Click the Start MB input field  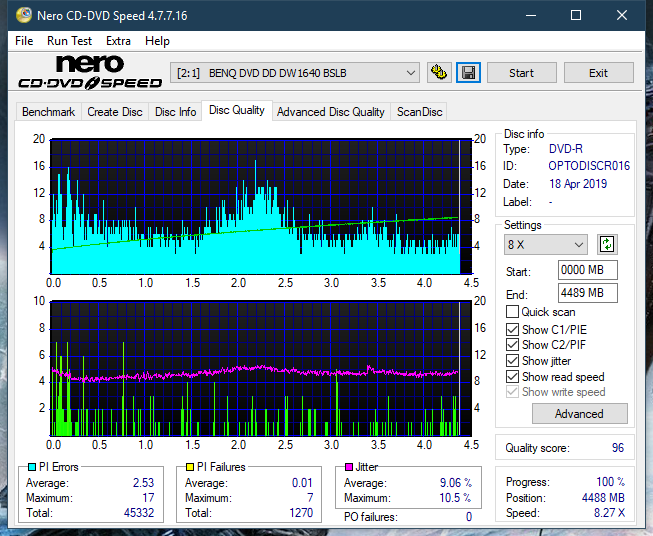[587, 270]
